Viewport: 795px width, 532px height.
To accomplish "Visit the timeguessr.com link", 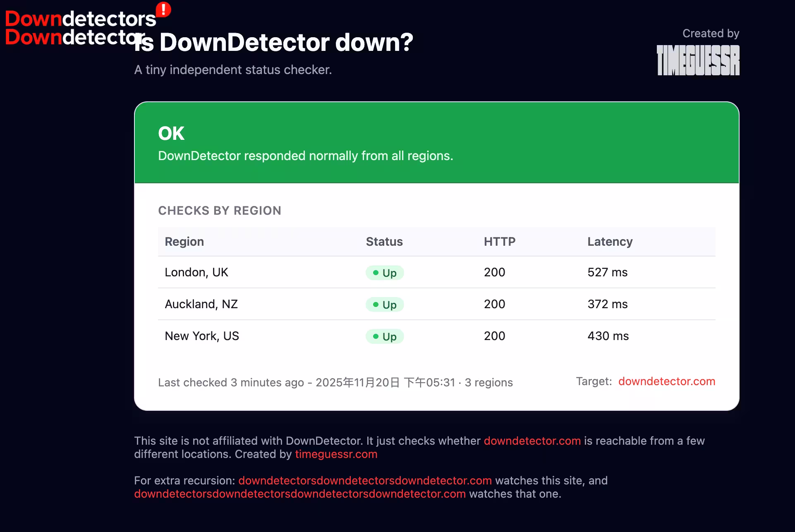I will point(336,454).
